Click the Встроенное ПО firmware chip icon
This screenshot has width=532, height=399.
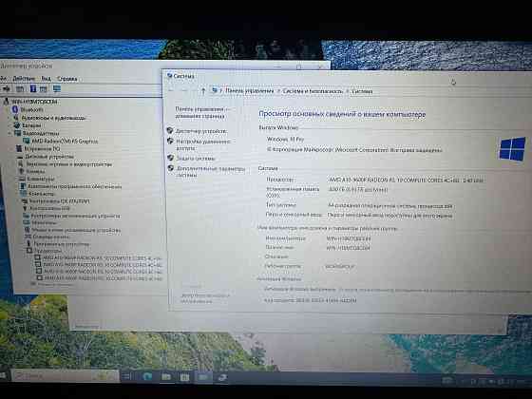coord(19,148)
